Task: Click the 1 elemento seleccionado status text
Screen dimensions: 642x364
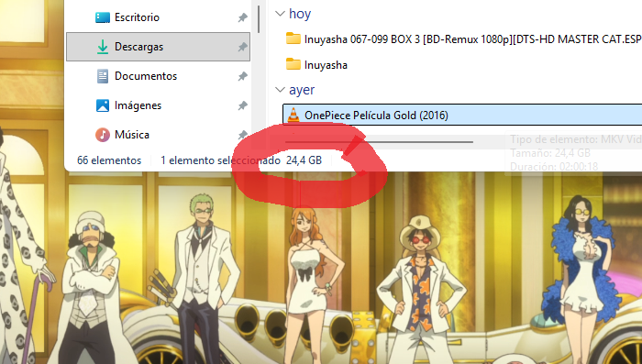Action: tap(220, 160)
